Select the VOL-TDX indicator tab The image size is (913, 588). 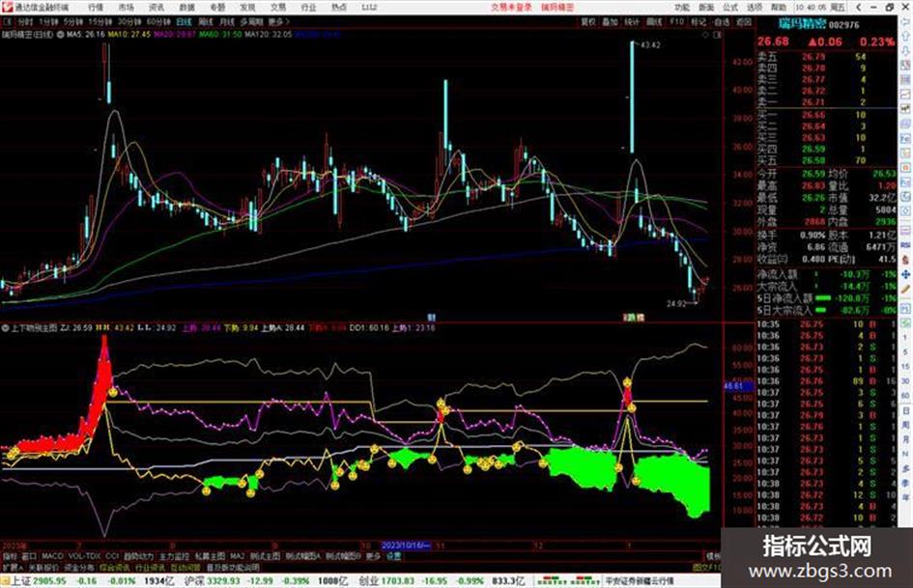(x=84, y=556)
